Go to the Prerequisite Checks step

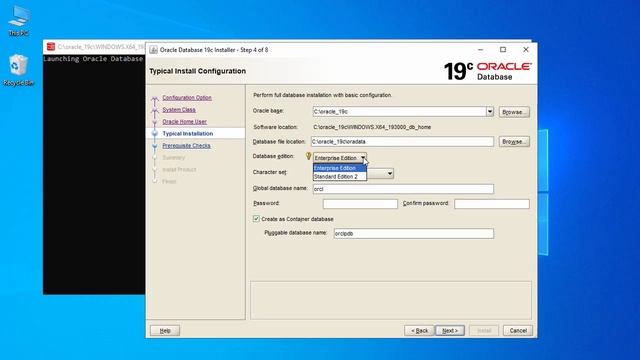pos(187,146)
